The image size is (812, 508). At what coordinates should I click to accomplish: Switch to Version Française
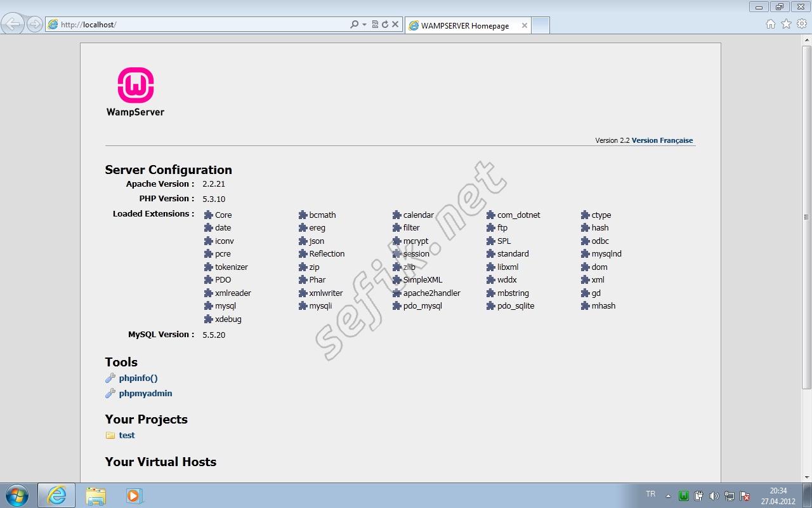pos(662,140)
